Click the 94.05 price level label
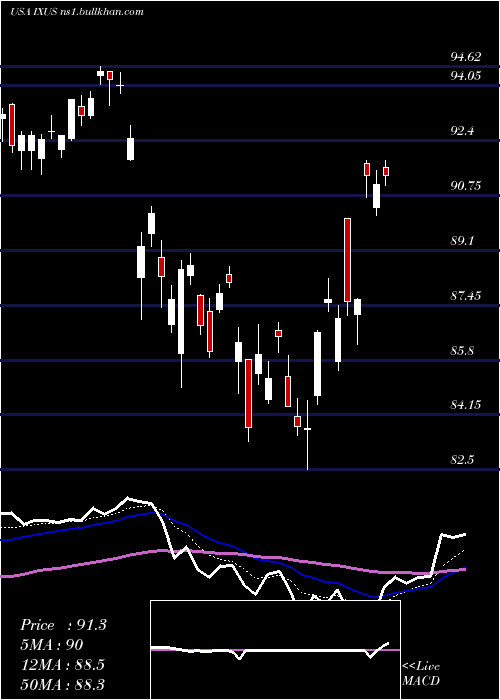The height and width of the screenshot is (700, 500). tap(466, 76)
